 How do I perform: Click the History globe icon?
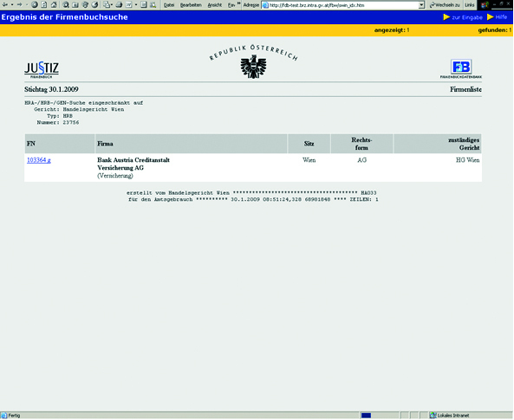[94, 4]
